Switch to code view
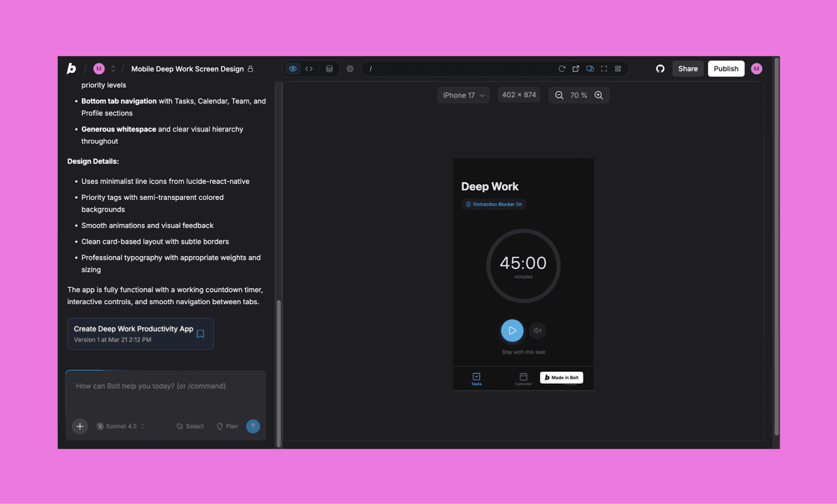 (x=309, y=68)
